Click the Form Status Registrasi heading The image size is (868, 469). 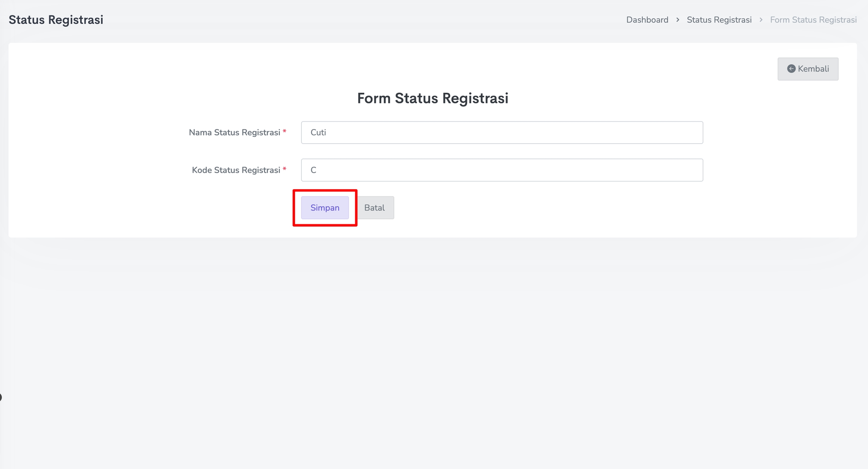coord(432,98)
